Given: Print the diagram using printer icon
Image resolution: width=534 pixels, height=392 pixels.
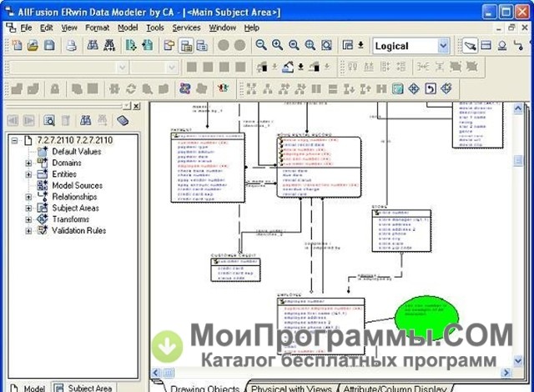Looking at the screenshot, I should [71, 45].
